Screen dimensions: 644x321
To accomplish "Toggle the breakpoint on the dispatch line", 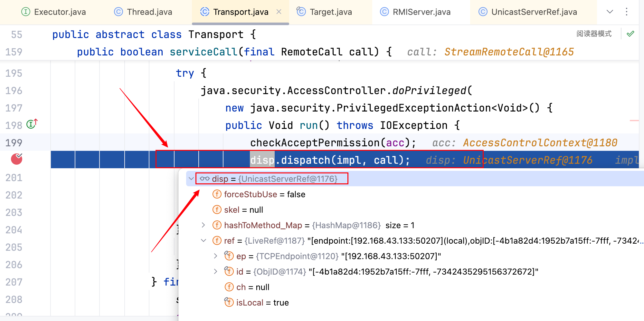I will tap(17, 159).
